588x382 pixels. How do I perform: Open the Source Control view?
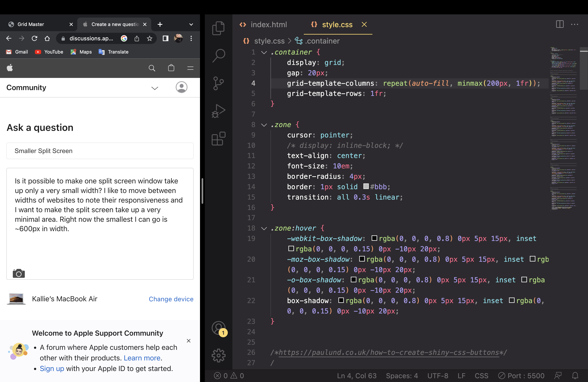click(x=218, y=83)
